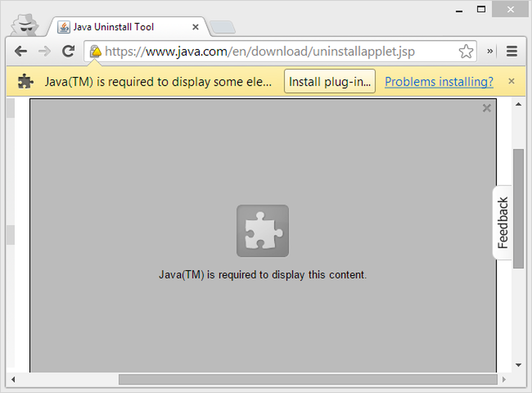
Task: Click the puzzle piece icon in the infobar
Action: click(26, 81)
